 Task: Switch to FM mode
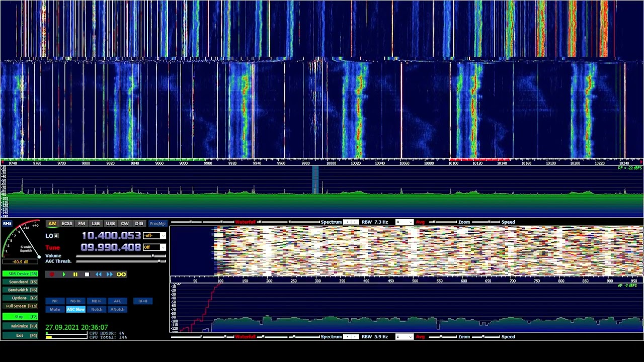click(x=82, y=224)
